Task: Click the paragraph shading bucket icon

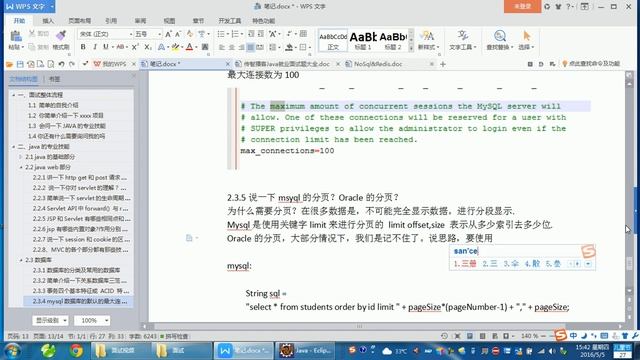Action: point(289,47)
